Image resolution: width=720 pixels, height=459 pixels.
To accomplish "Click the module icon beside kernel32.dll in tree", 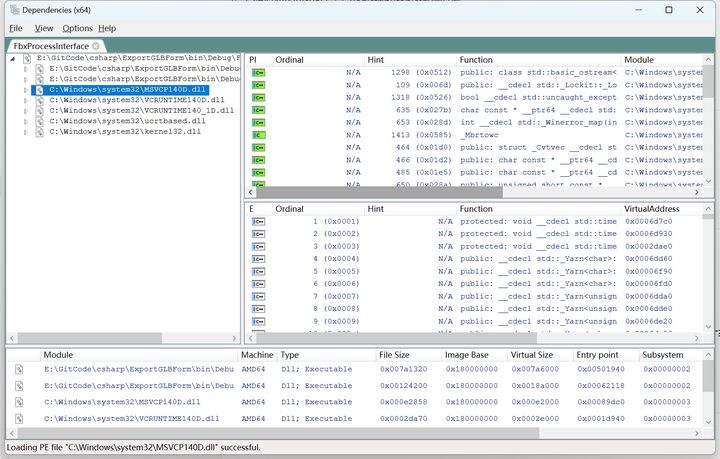I will [x=38, y=131].
